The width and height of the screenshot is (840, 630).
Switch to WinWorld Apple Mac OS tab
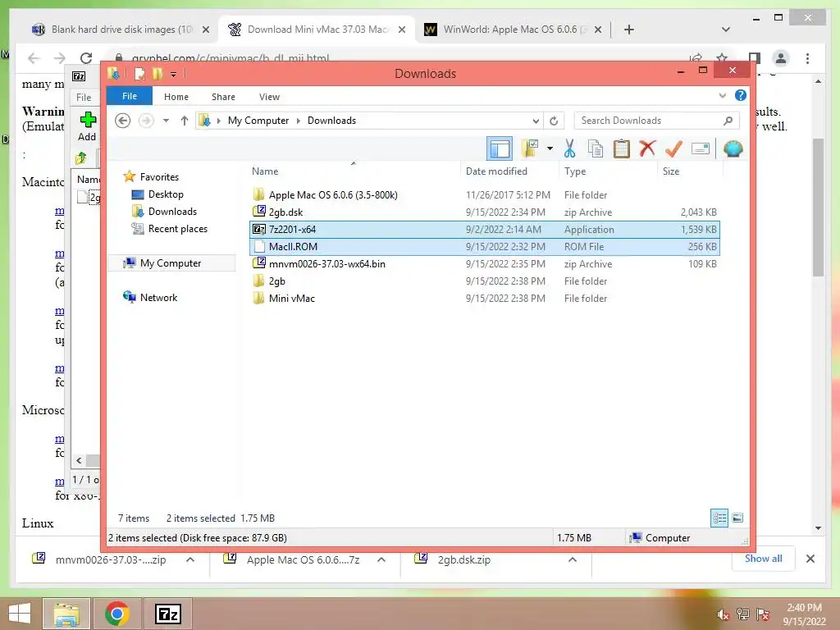click(512, 30)
